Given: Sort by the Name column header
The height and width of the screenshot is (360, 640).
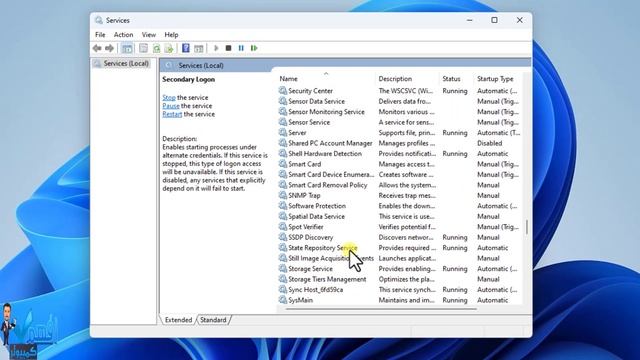Looking at the screenshot, I should coord(326,79).
